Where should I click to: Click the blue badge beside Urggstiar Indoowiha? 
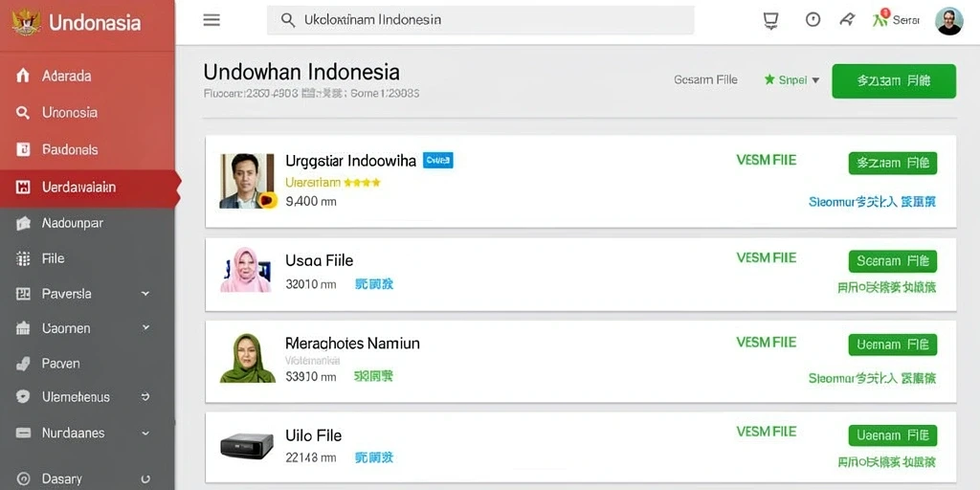[438, 161]
